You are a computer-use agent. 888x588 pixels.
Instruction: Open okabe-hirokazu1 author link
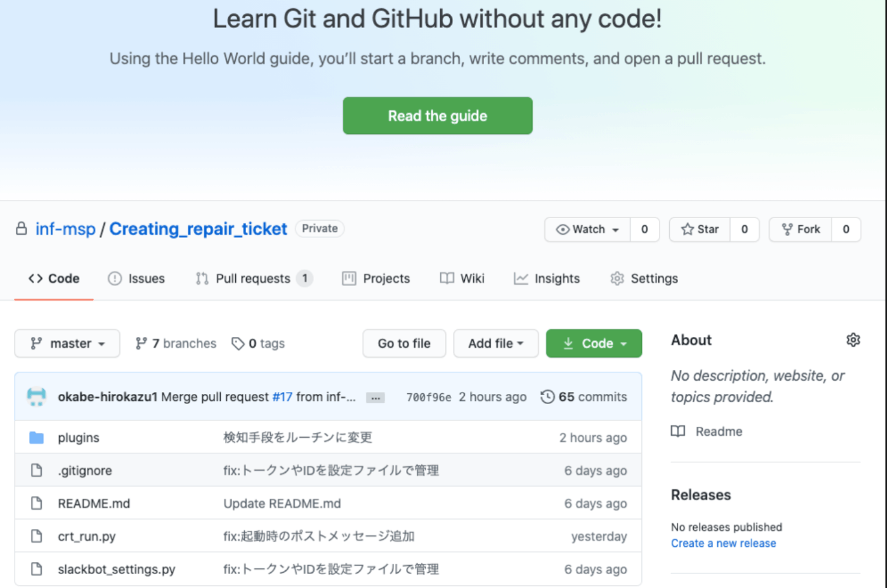pos(107,397)
